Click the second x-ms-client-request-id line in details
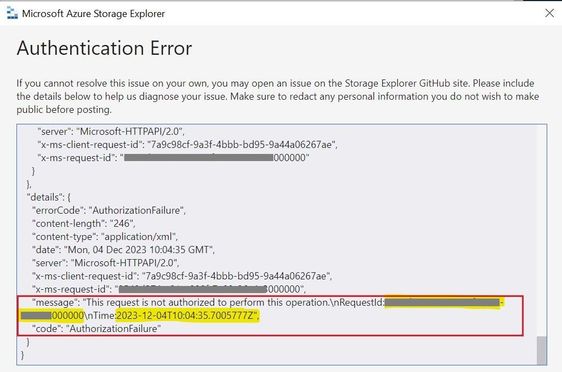 (182, 276)
